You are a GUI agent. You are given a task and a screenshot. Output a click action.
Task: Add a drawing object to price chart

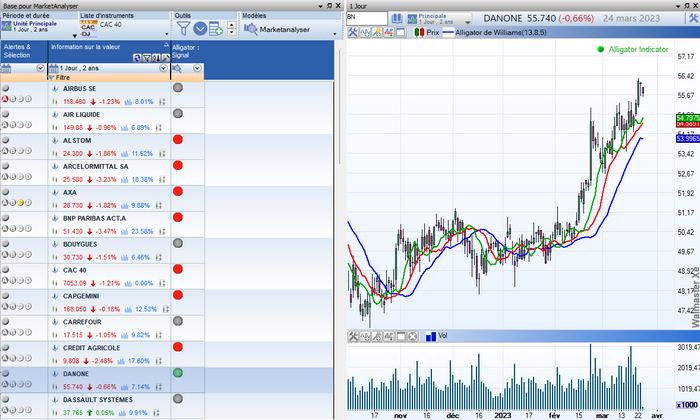(377, 32)
